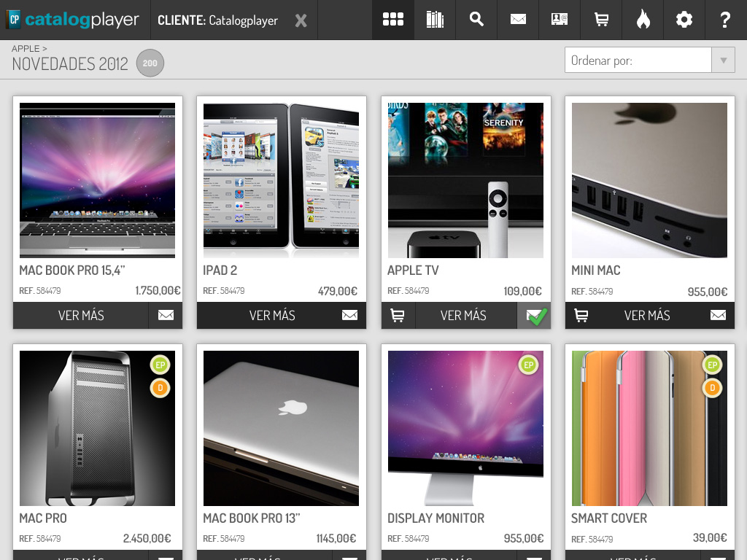
Task: Click VER MÁS on Apple TV
Action: coord(463,315)
